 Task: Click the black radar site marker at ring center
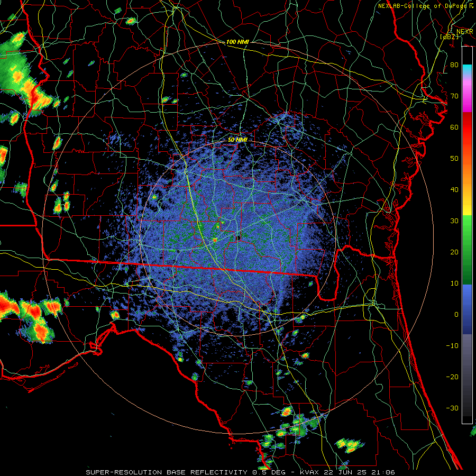(239, 238)
